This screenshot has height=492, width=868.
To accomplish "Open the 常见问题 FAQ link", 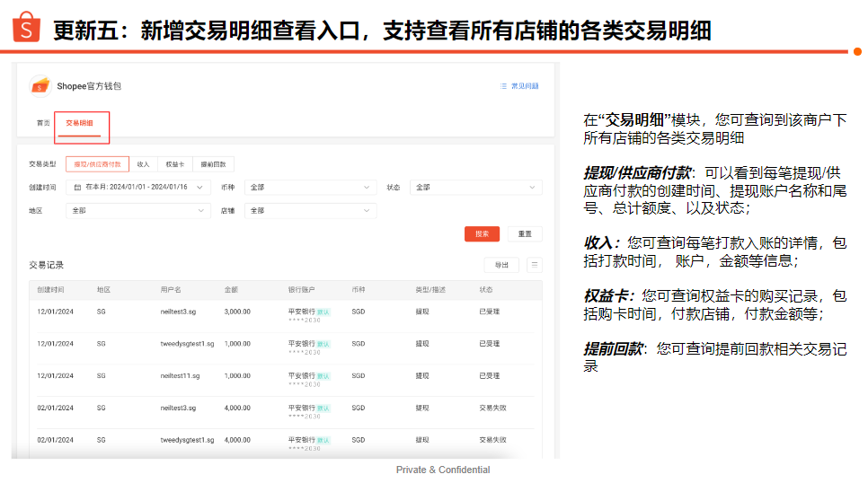I will [x=519, y=86].
